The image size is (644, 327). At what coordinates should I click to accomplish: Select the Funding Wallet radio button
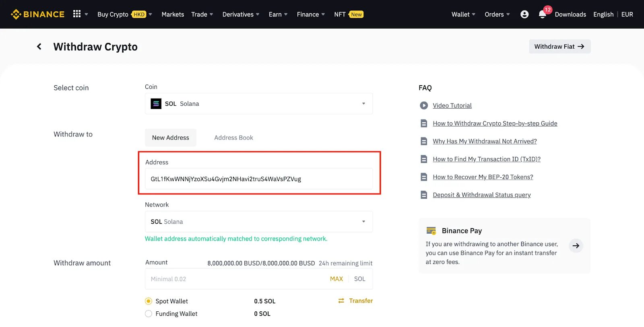[x=149, y=314]
